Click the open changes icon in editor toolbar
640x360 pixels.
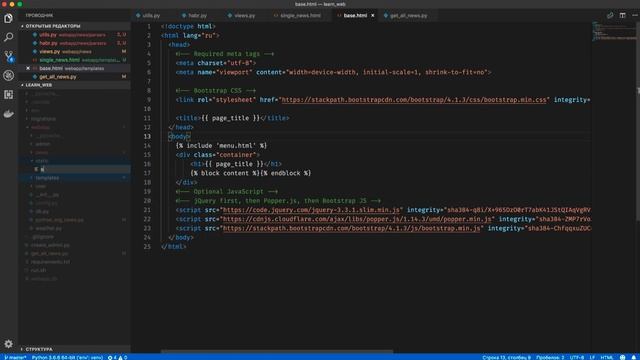pos(610,16)
